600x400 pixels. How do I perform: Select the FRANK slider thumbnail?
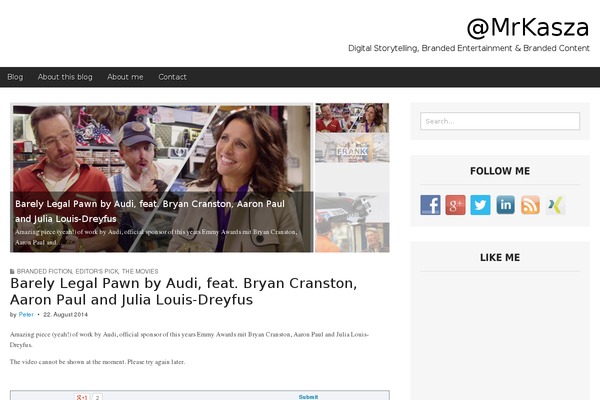352,148
